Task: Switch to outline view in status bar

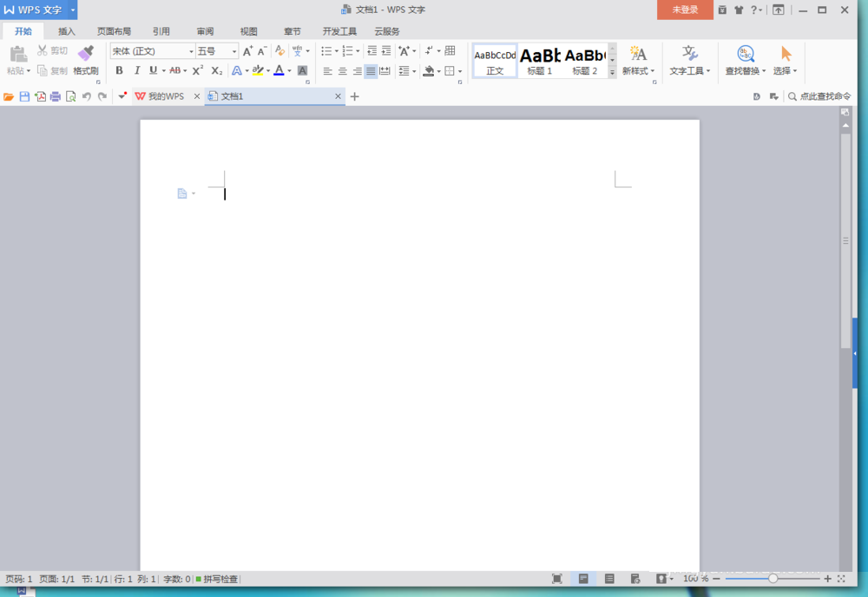Action: [x=609, y=579]
